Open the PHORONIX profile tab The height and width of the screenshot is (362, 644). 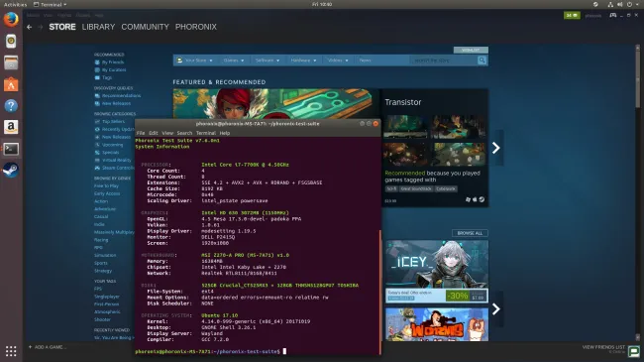[x=196, y=27]
